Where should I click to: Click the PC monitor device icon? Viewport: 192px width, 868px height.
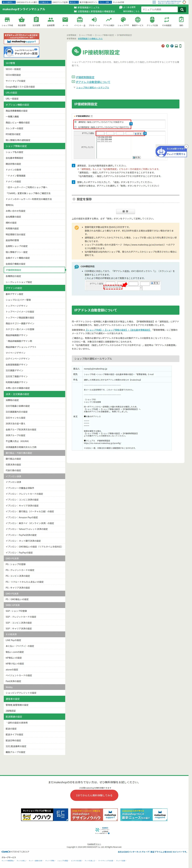coord(176,46)
